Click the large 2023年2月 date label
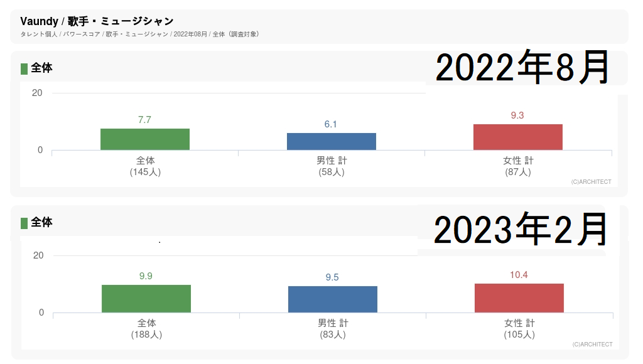This screenshot has height=364, width=643. [x=521, y=230]
